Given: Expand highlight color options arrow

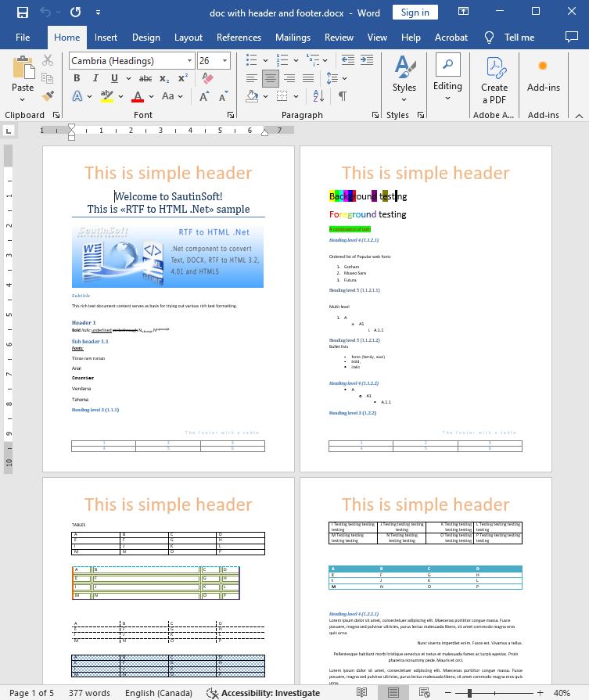Looking at the screenshot, I should [120, 96].
